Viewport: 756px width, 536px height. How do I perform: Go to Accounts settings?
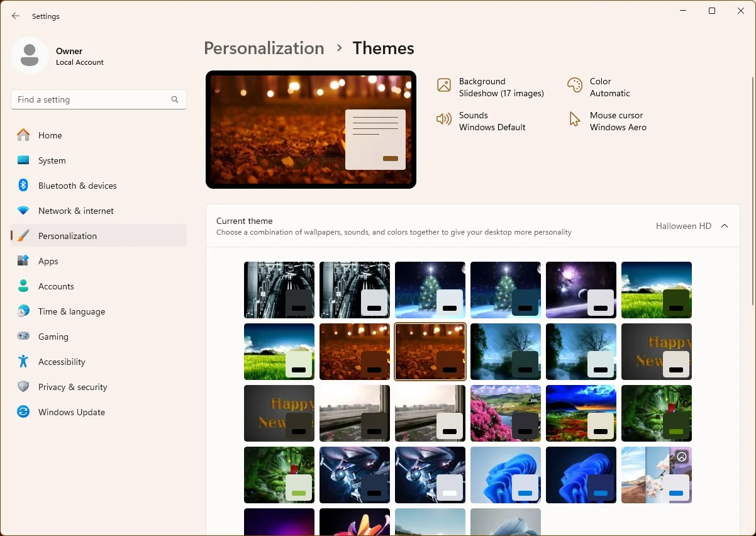click(99, 286)
